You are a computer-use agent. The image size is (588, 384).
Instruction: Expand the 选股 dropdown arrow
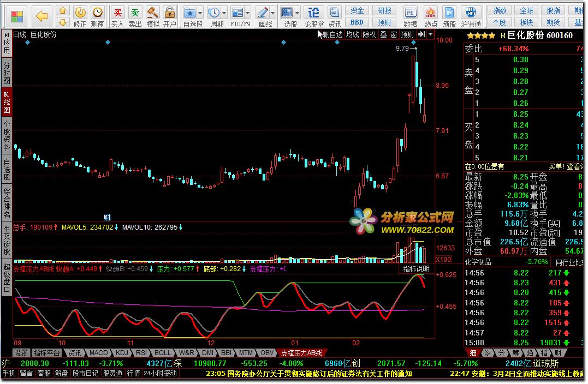tap(298, 13)
